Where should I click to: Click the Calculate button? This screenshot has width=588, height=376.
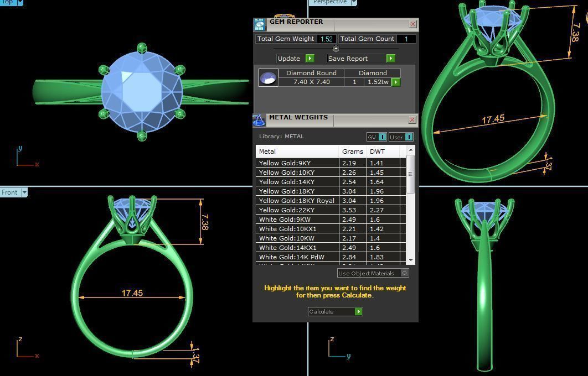click(x=336, y=312)
